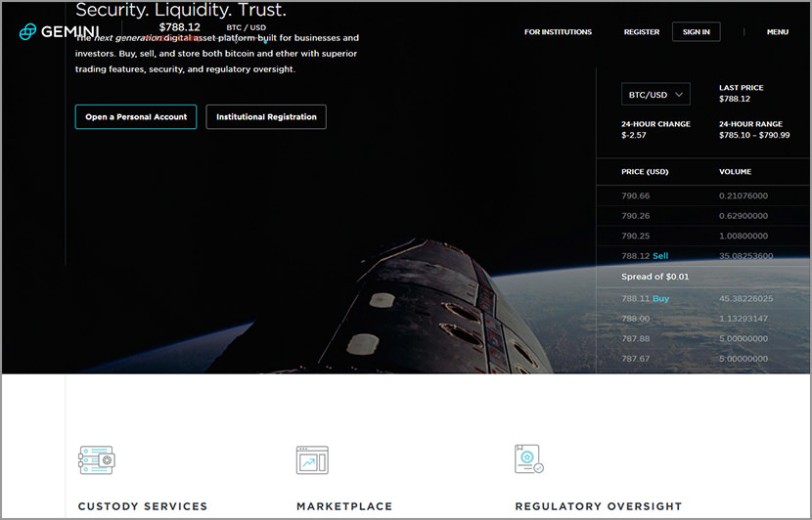
Task: Click the GEMINI wordmark text
Action: 69,32
